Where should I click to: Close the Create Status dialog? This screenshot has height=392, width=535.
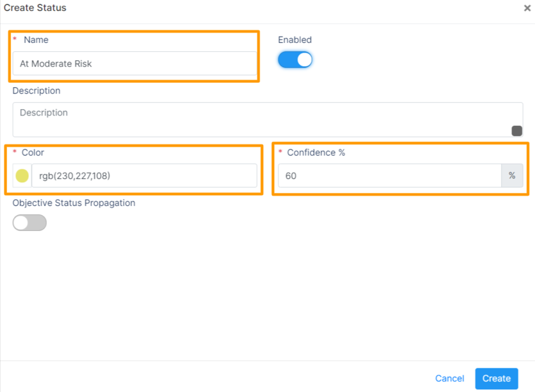pyautogui.click(x=527, y=8)
